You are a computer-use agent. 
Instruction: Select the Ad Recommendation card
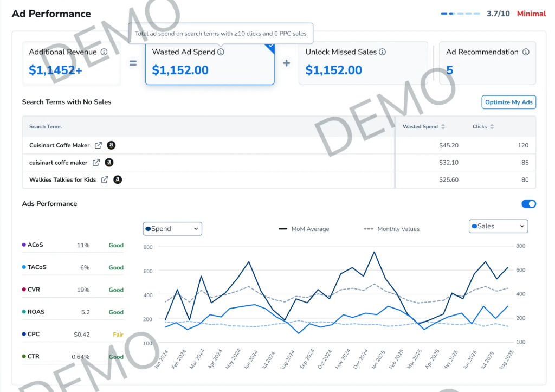487,63
